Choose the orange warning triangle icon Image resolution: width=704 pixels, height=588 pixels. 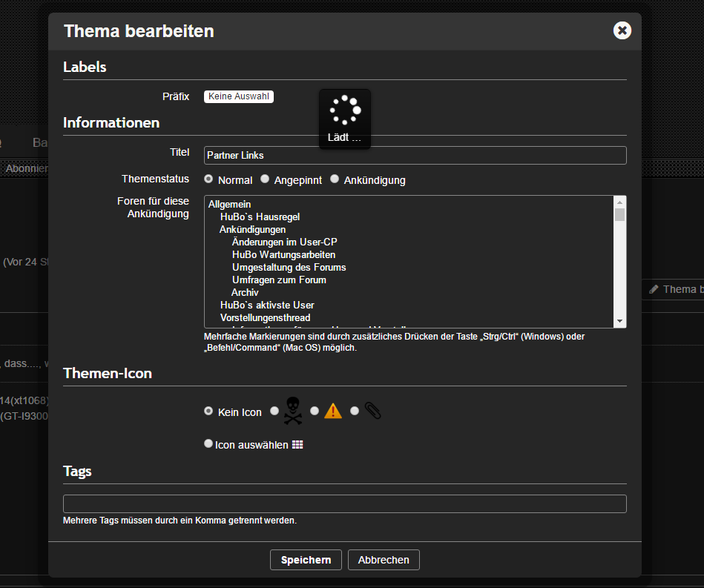pos(315,411)
